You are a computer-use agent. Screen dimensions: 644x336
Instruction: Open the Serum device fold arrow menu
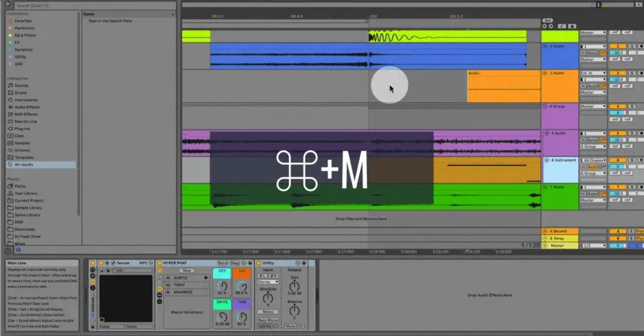click(x=107, y=263)
